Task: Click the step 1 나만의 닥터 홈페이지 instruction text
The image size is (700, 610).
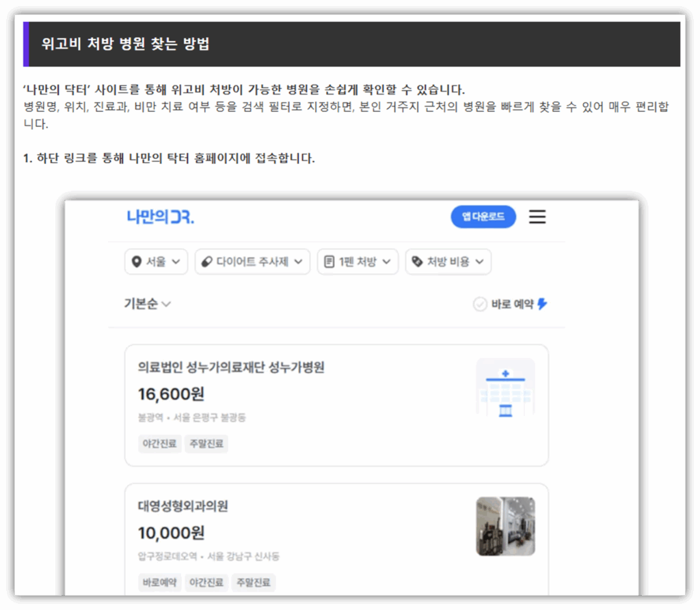Action: pos(170,158)
